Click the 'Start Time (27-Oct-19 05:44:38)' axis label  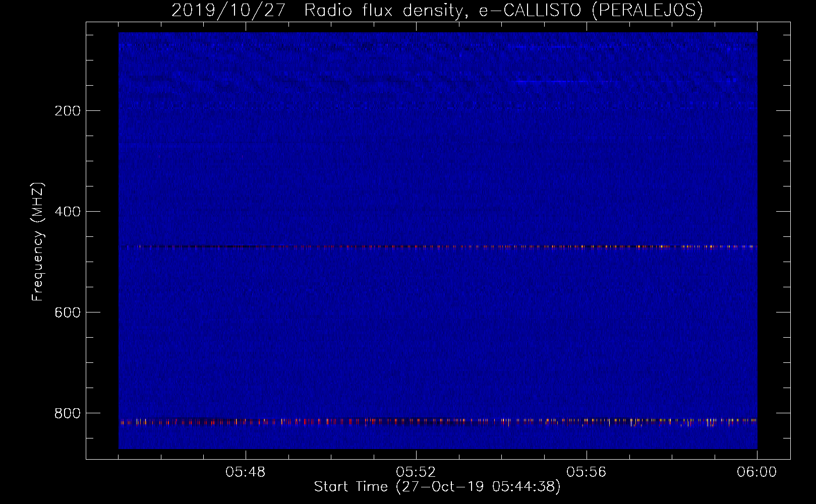[437, 487]
